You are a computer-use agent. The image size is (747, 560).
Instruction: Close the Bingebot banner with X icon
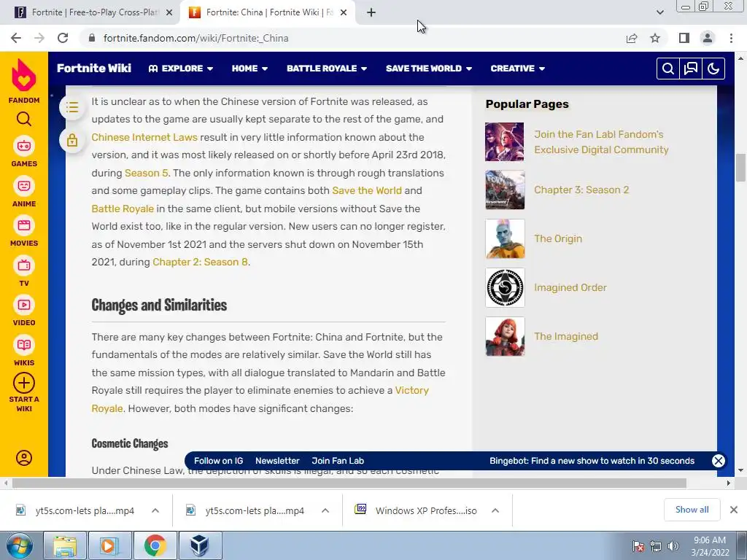click(x=719, y=461)
